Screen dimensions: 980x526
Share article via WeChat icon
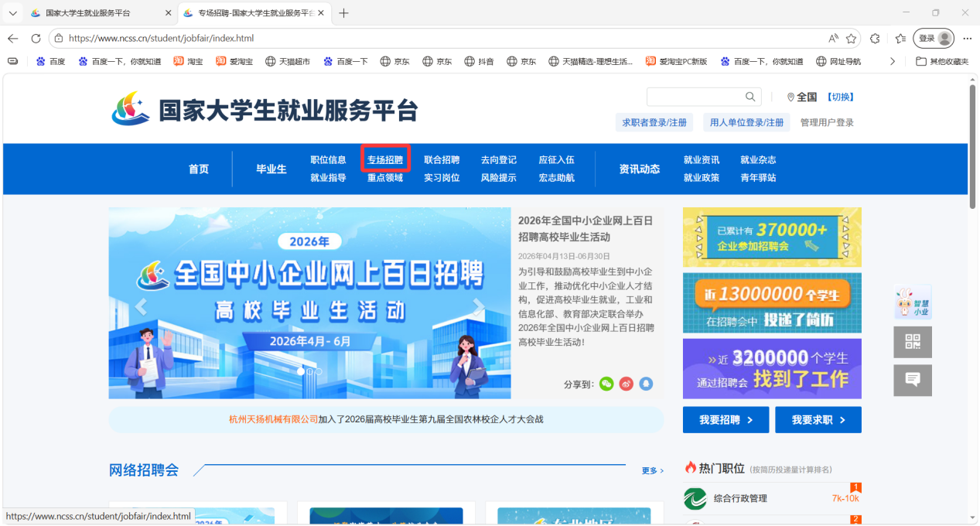point(607,384)
